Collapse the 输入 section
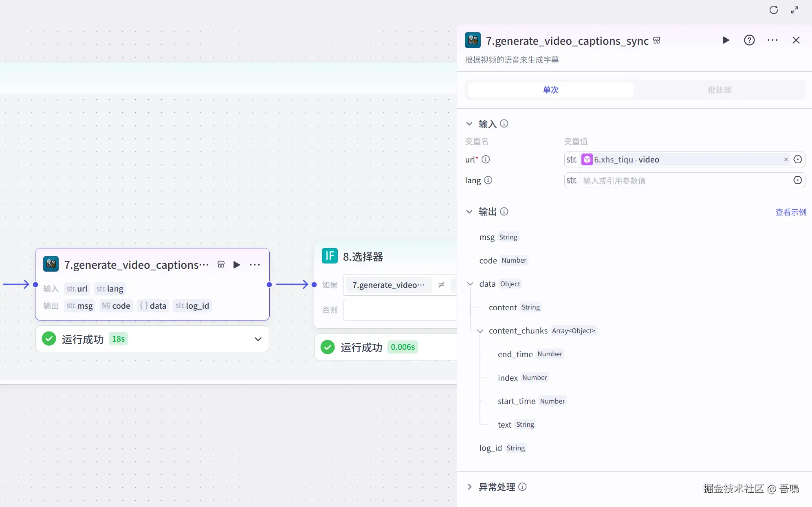This screenshot has height=507, width=812. tap(469, 124)
